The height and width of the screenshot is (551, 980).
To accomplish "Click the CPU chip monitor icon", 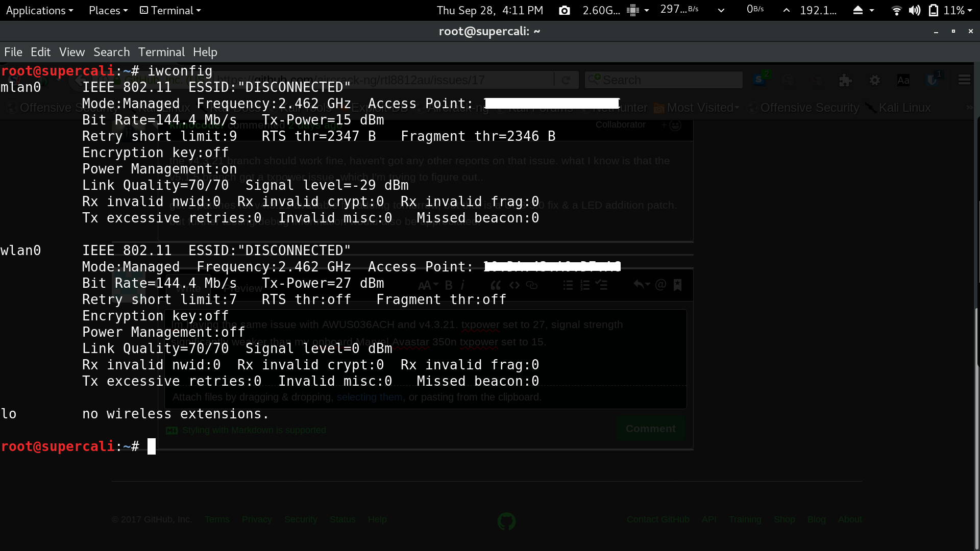I will (x=633, y=10).
